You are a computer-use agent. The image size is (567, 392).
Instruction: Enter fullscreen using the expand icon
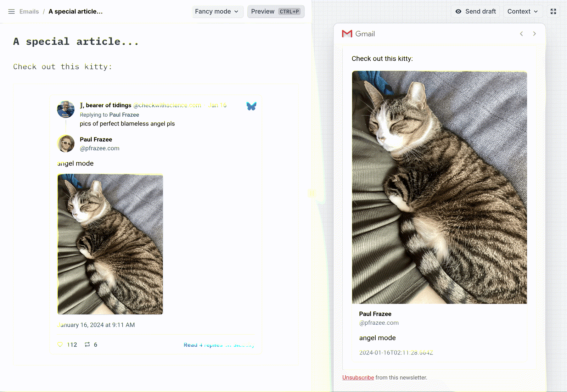553,11
